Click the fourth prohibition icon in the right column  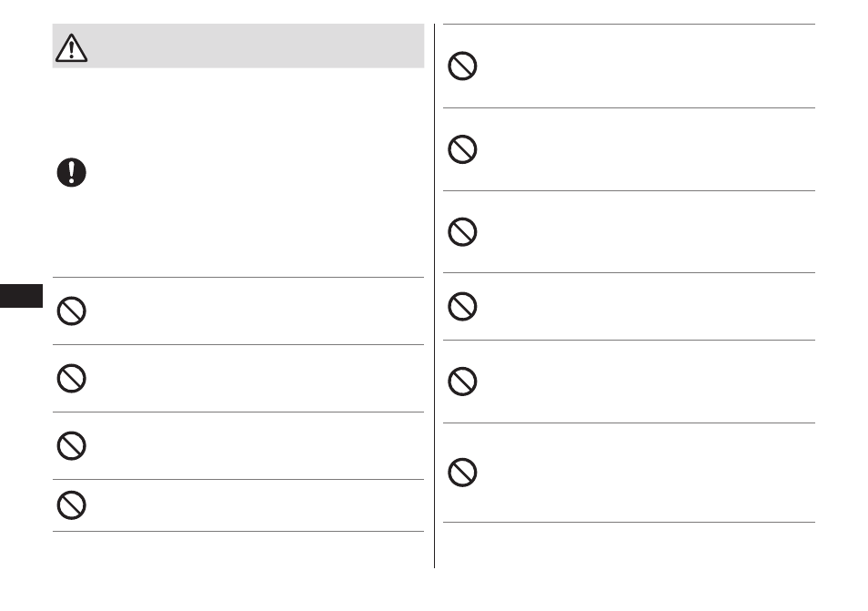pyautogui.click(x=462, y=306)
